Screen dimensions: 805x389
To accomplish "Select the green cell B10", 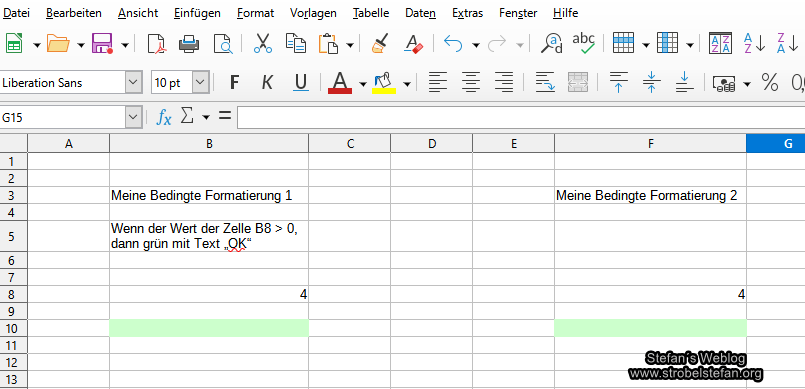I will point(209,328).
